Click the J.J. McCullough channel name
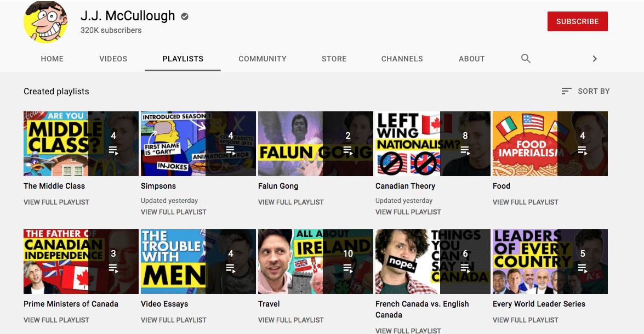The width and height of the screenshot is (644, 334). [x=128, y=16]
